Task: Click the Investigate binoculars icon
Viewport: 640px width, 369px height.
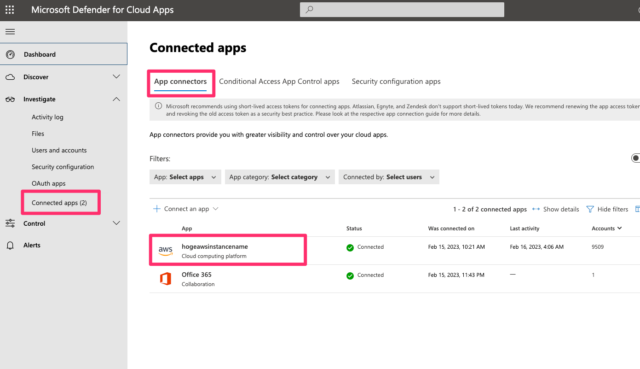Action: tap(10, 99)
